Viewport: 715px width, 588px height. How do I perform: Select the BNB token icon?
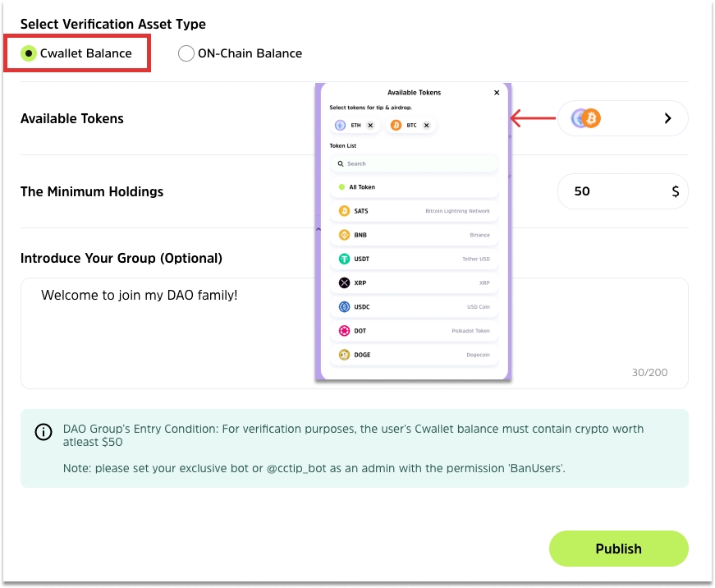[344, 235]
